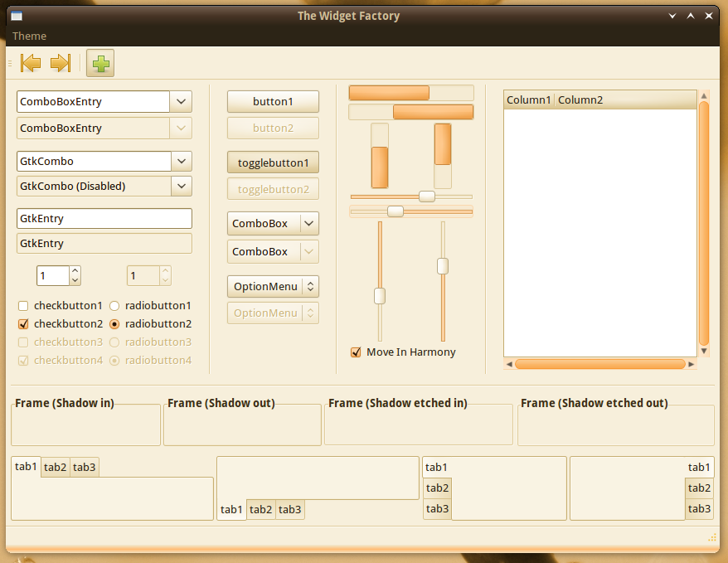The width and height of the screenshot is (728, 563).
Task: Open the enabled ComboBox dropdown
Action: click(x=273, y=224)
